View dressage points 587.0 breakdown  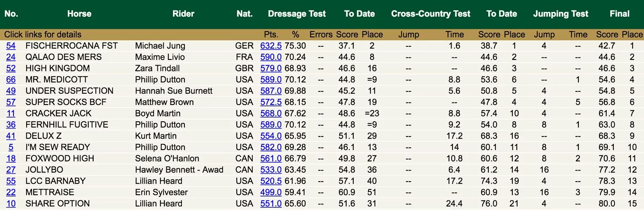pos(271,91)
